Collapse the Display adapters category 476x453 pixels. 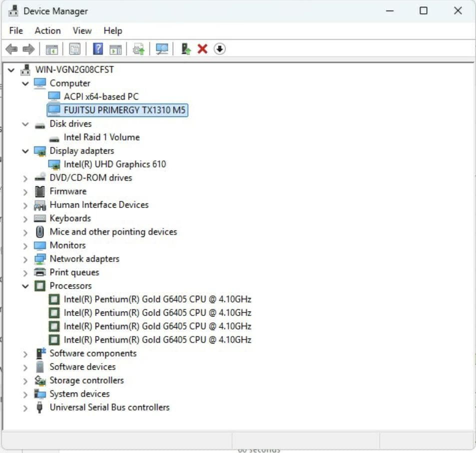(25, 150)
